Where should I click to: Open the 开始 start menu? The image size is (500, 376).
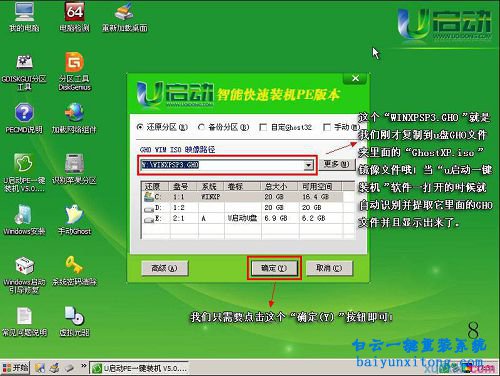point(15,368)
